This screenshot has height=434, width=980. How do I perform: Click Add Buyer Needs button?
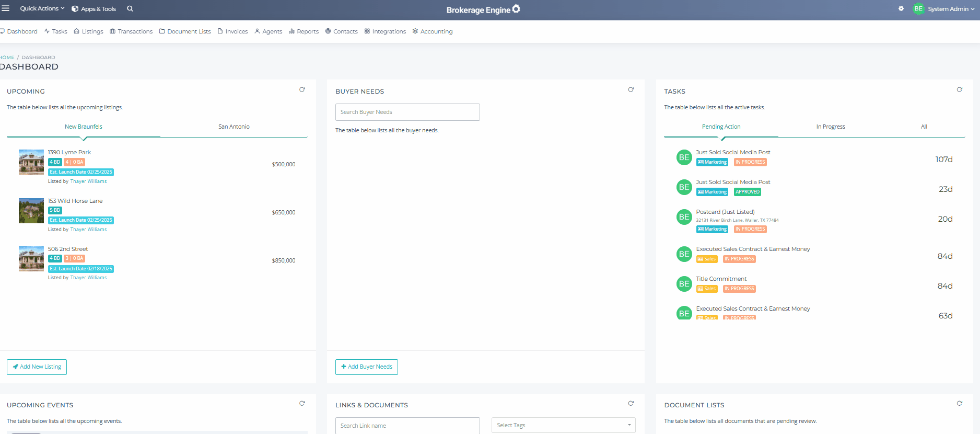(367, 367)
